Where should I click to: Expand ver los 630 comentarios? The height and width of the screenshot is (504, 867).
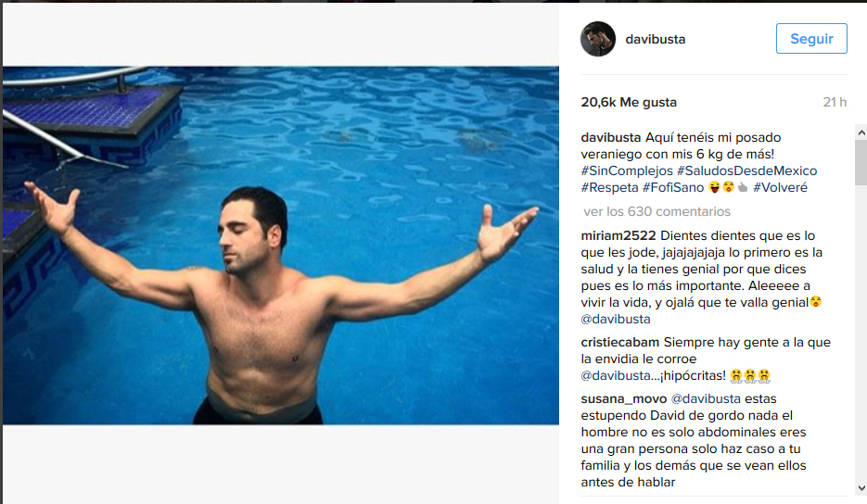click(657, 211)
